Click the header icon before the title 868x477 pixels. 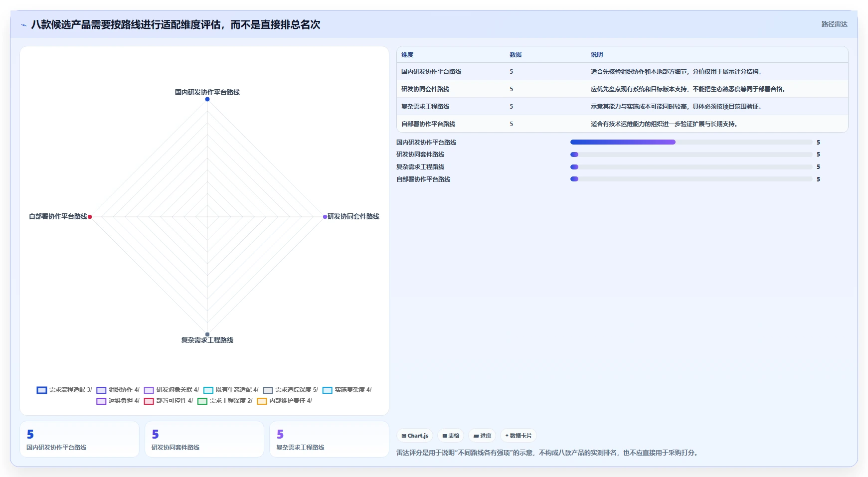tap(23, 25)
